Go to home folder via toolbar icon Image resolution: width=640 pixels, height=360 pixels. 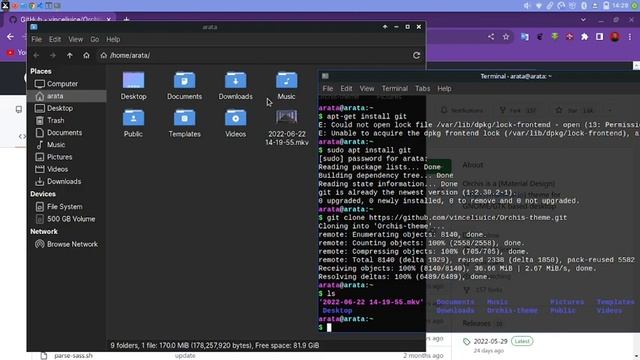(86, 55)
